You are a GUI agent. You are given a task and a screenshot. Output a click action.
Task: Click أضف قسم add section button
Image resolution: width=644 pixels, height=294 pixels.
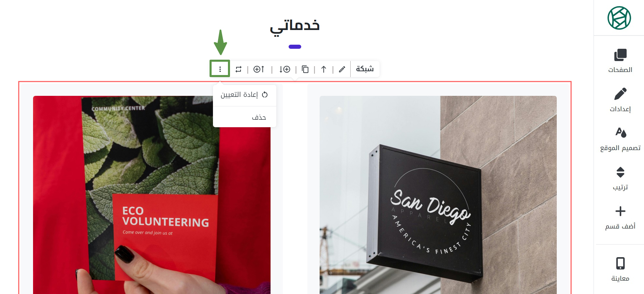[x=620, y=218]
